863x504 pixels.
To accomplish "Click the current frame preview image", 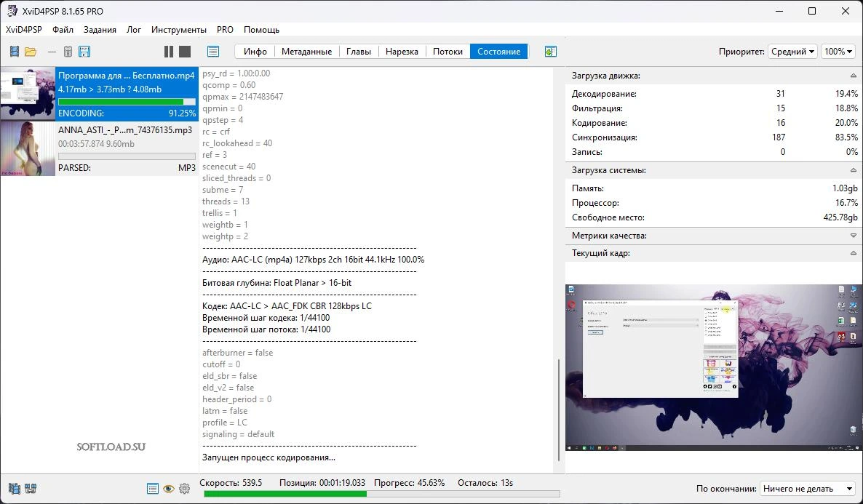I will point(714,367).
